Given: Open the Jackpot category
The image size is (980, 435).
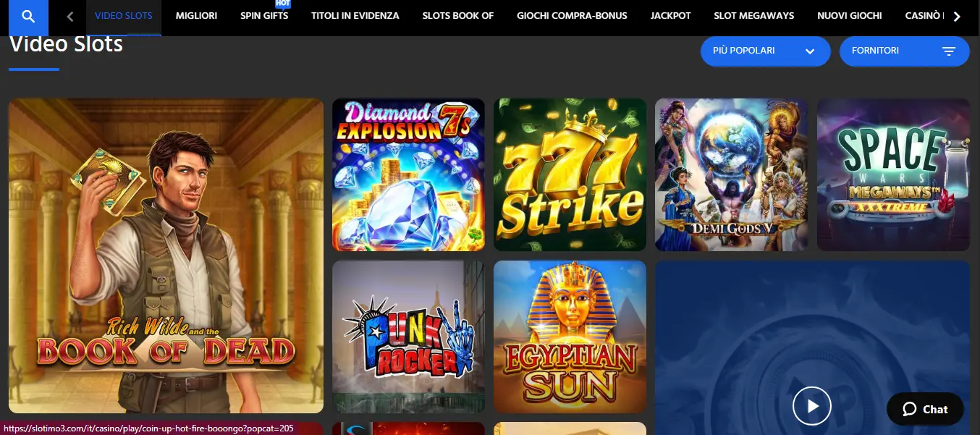Looking at the screenshot, I should 671,16.
